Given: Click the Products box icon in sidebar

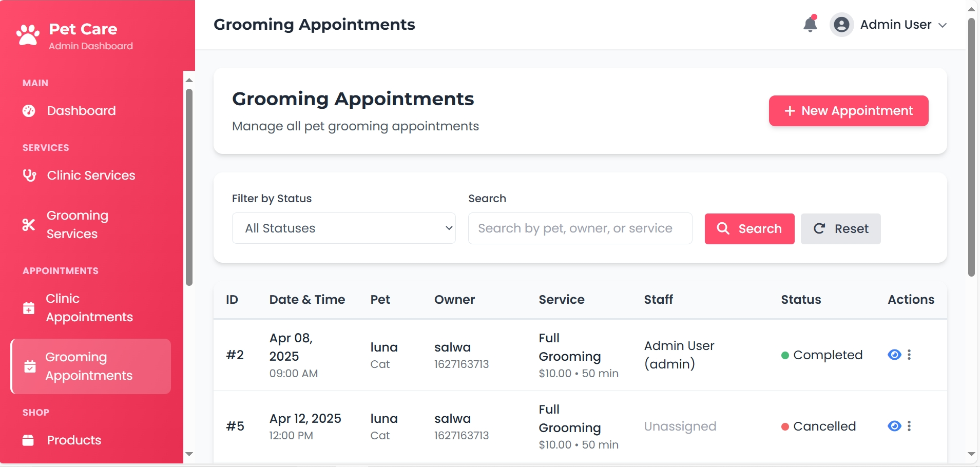Looking at the screenshot, I should tap(28, 440).
